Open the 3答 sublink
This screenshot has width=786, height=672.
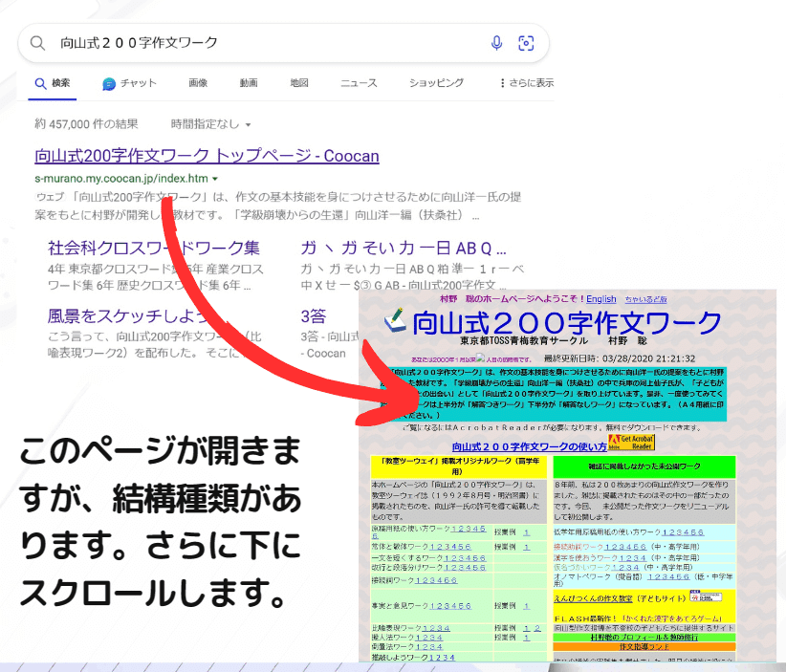tap(314, 316)
